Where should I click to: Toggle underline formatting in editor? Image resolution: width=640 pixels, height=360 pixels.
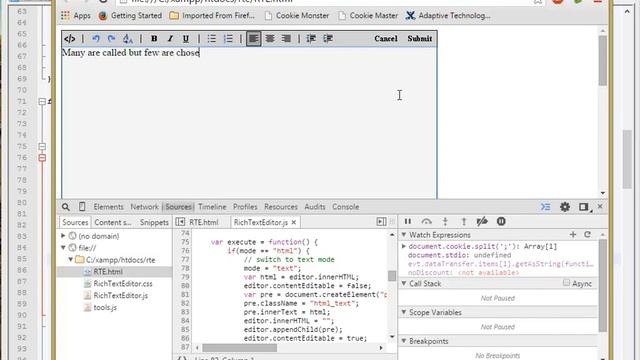click(186, 38)
